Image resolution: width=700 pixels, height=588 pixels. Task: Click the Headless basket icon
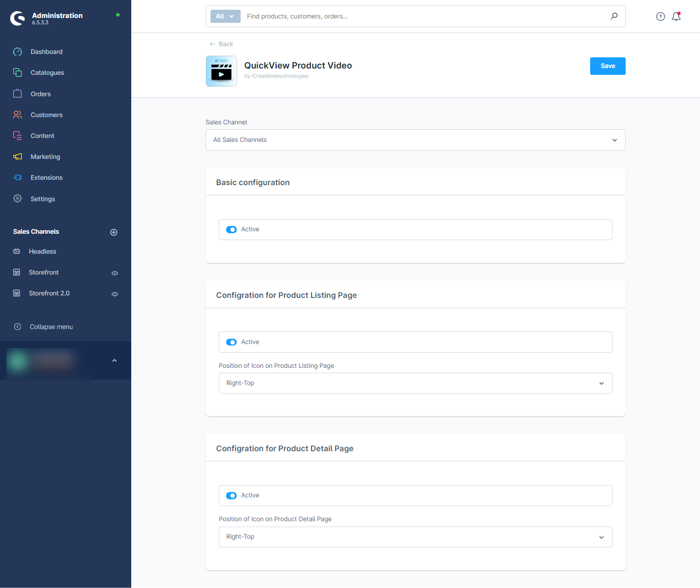point(17,251)
